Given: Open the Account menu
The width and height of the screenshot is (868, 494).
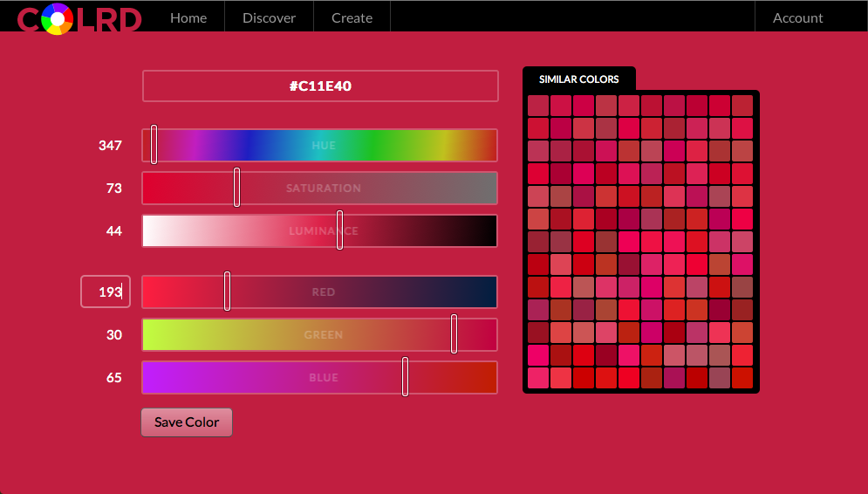Looking at the screenshot, I should pos(797,17).
